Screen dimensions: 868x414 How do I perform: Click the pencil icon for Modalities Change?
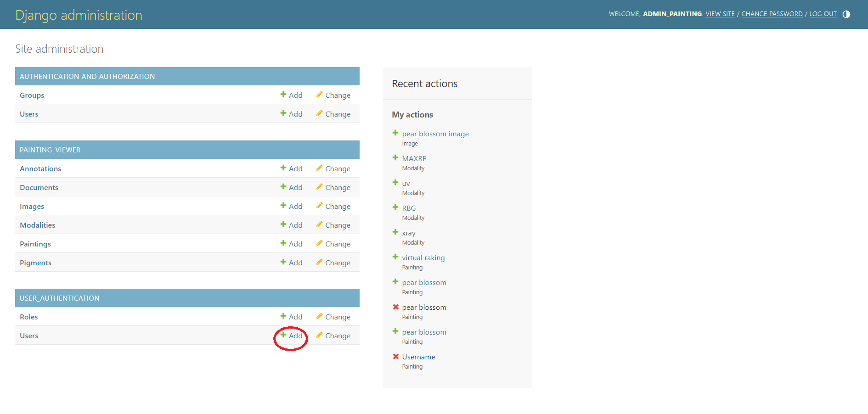click(319, 224)
